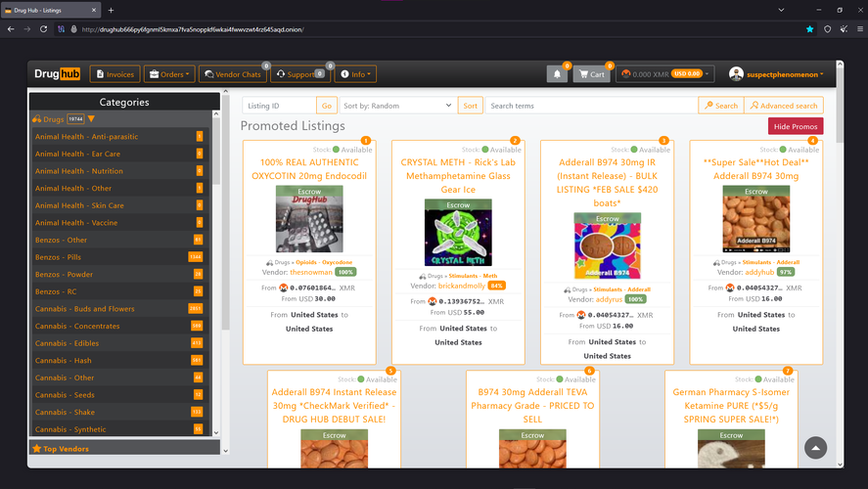The image size is (868, 489).
Task: Open the Sort by: Random combo box
Action: click(398, 106)
